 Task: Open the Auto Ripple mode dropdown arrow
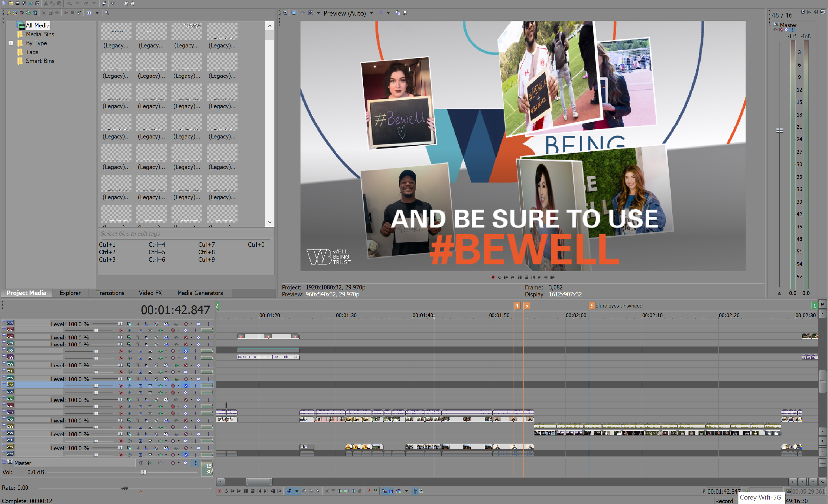tap(407, 491)
